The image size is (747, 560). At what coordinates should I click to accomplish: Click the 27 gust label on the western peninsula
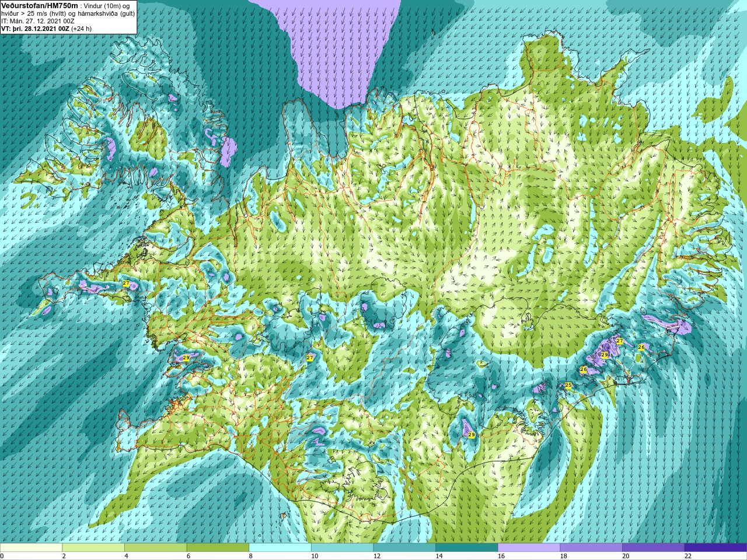126,283
